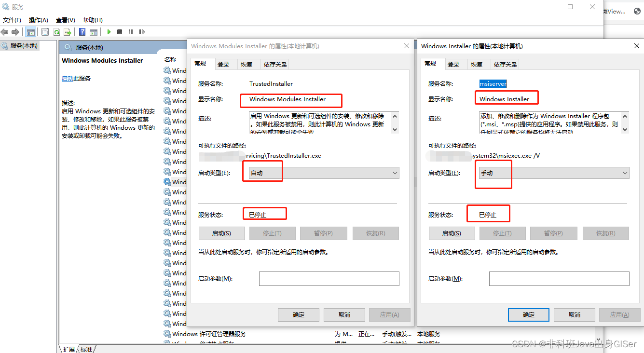Click 确定 in Windows Installer dialog
This screenshot has width=644, height=353.
529,315
